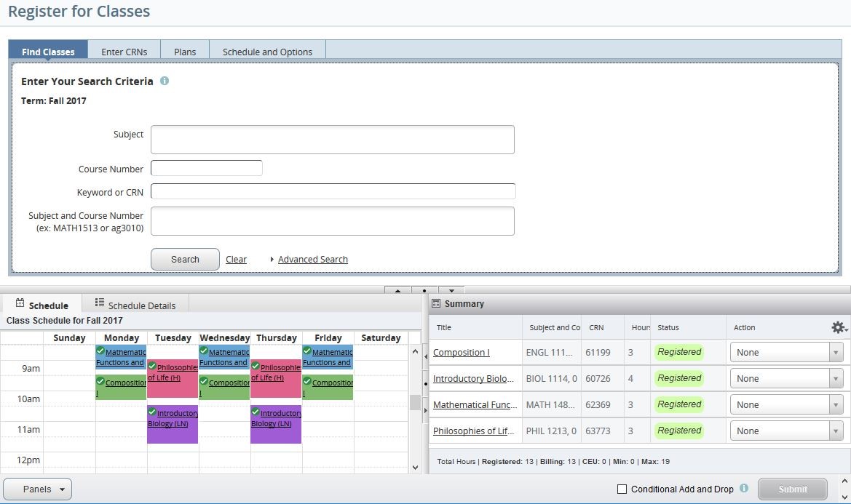Enable the Conditional Add and Drop checkbox
Viewport: 851px width, 504px height.
(x=622, y=489)
